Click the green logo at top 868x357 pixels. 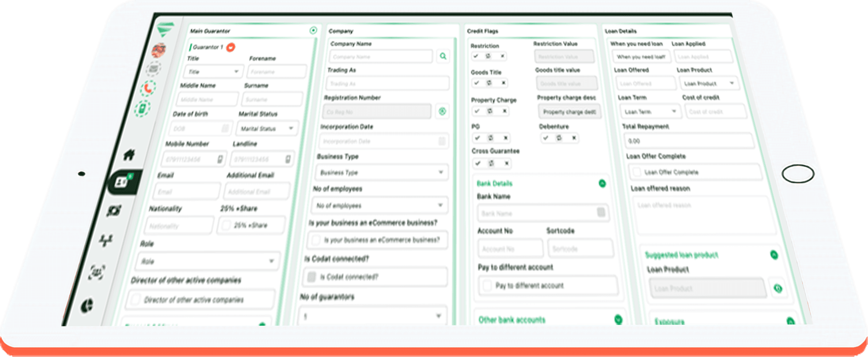click(x=165, y=29)
